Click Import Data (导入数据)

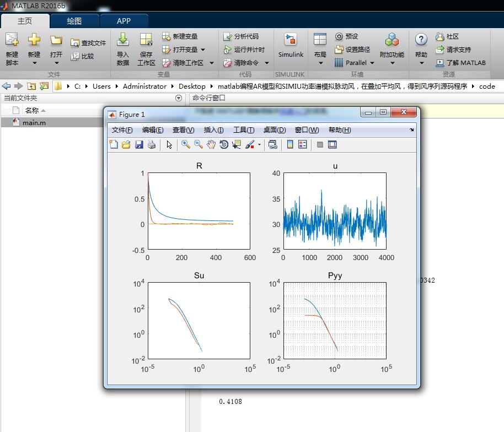click(x=123, y=49)
